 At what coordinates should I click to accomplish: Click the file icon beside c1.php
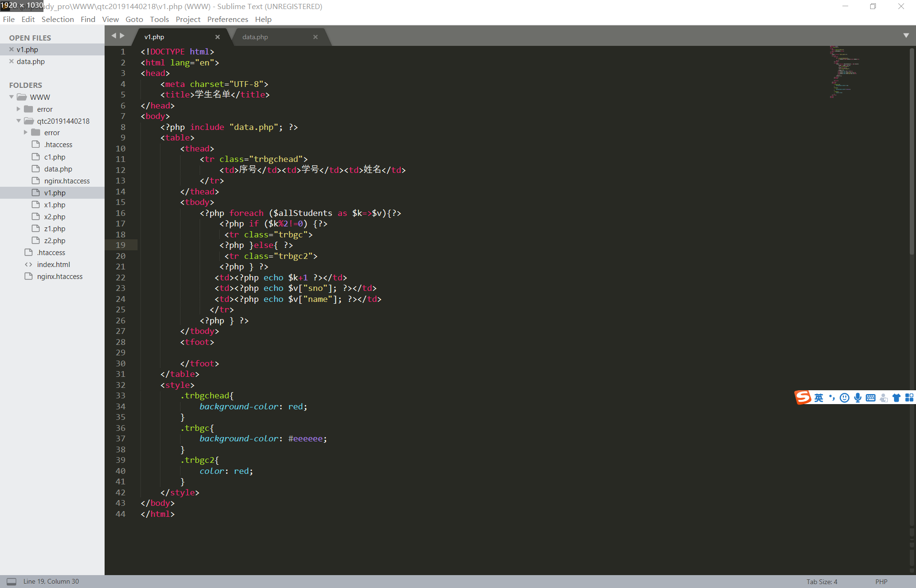pyautogui.click(x=36, y=157)
